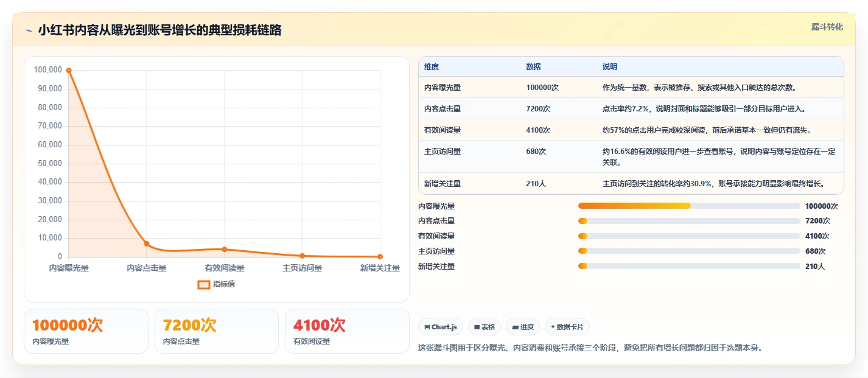The width and height of the screenshot is (868, 378).
Task: Click the lightning icon beside the title
Action: (29, 30)
